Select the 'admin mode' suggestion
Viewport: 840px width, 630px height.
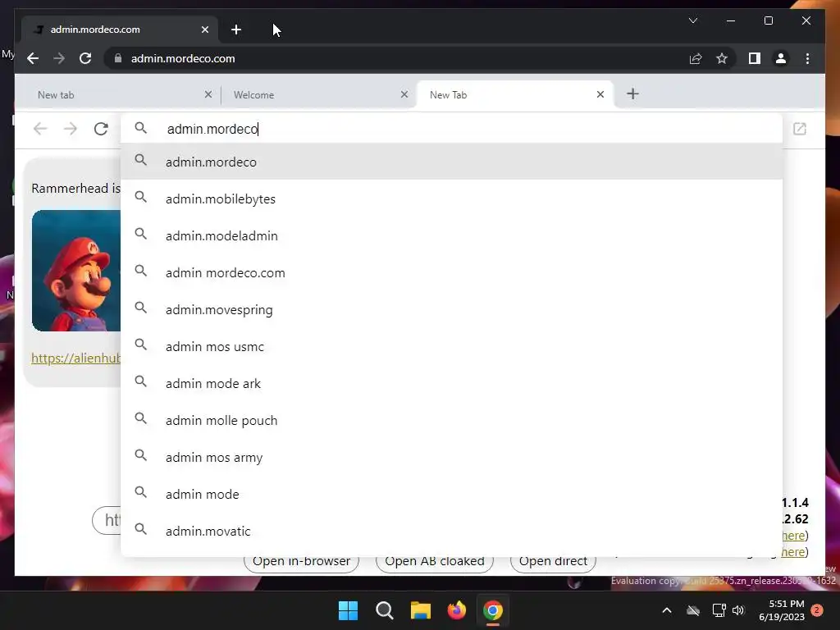tap(451, 495)
